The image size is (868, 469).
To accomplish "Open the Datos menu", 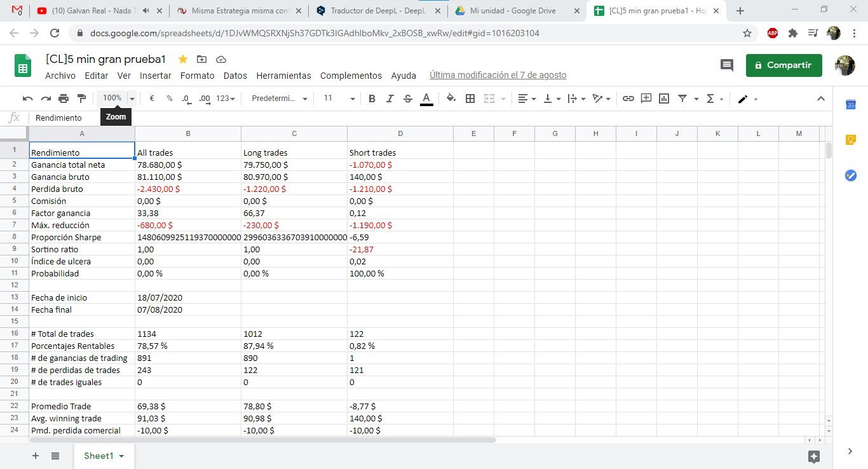I will coord(235,76).
